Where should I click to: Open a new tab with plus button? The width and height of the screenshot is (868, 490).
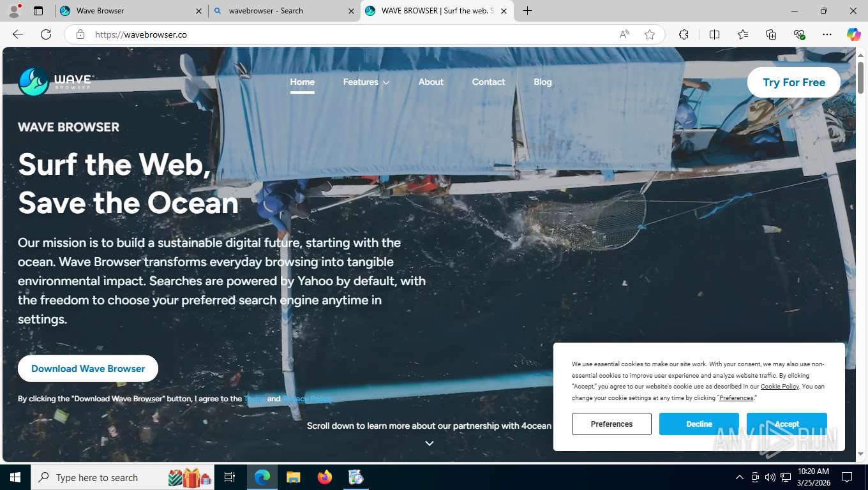click(528, 11)
